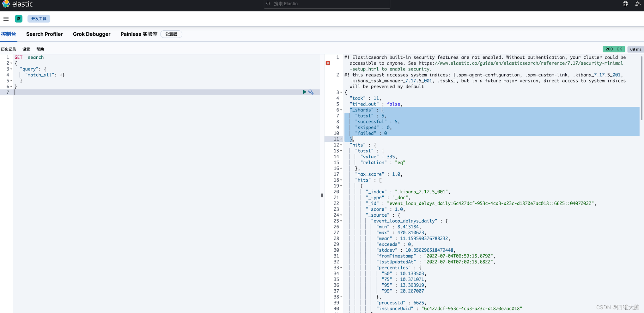
Task: Open the help menu icon in header
Action: pyautogui.click(x=625, y=4)
